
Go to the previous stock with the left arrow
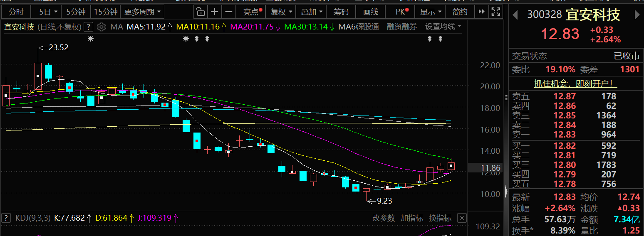515,15
